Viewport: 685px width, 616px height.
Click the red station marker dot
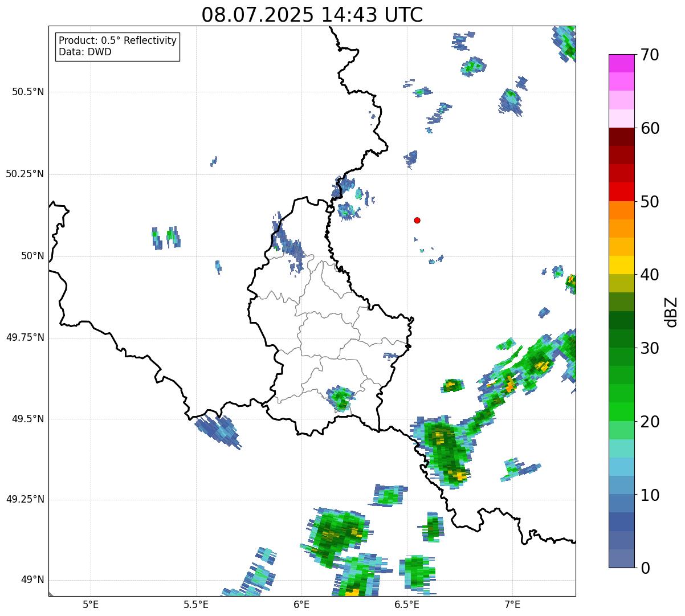click(417, 220)
